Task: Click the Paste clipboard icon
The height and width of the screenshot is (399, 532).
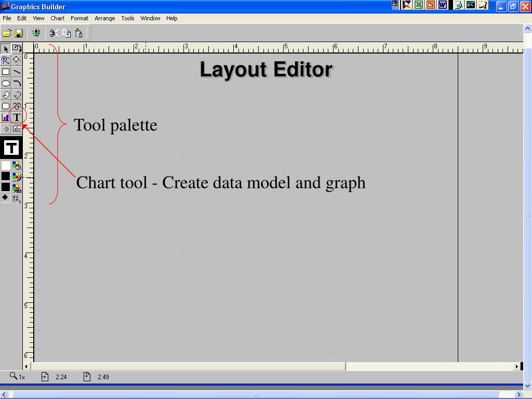Action: [78, 33]
